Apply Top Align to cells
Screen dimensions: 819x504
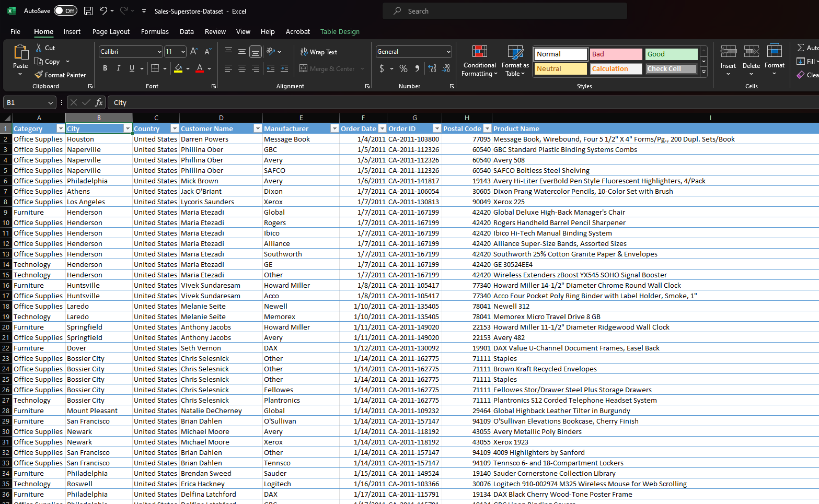point(228,51)
